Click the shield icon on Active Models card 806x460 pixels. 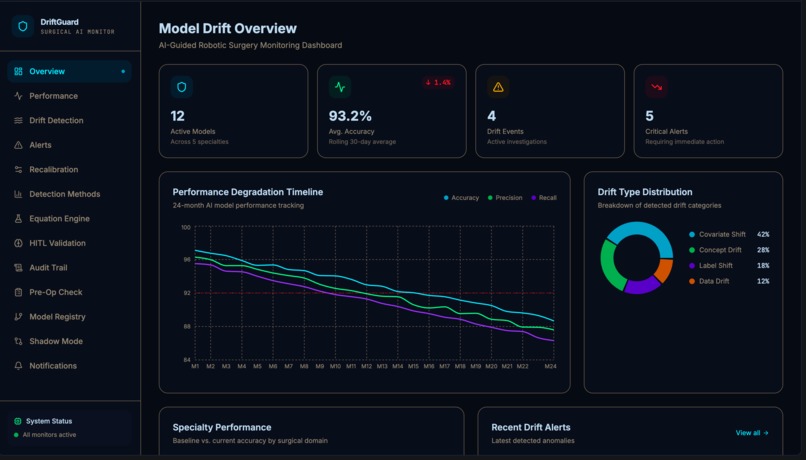pos(181,87)
